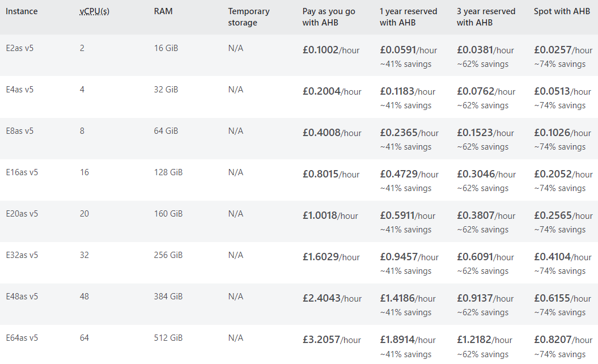Image resolution: width=598 pixels, height=364 pixels.
Task: Select the Instance column header
Action: 22,11
